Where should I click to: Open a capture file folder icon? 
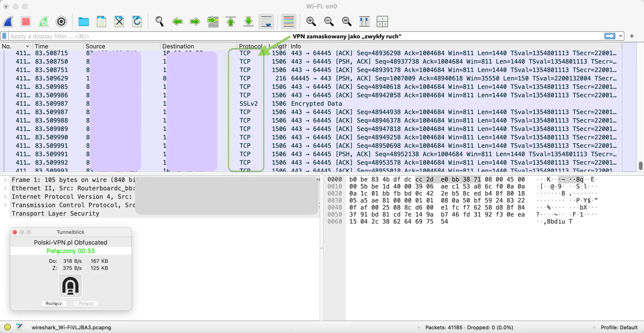[84, 22]
